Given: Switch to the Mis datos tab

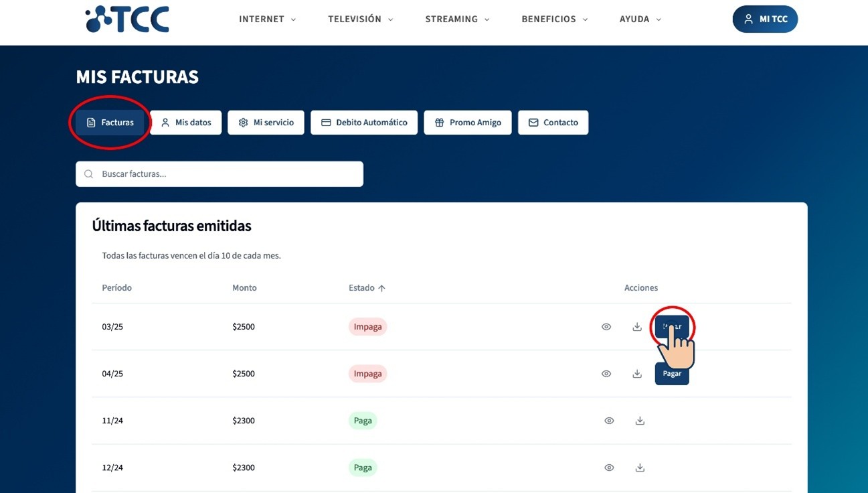Looking at the screenshot, I should click(185, 123).
